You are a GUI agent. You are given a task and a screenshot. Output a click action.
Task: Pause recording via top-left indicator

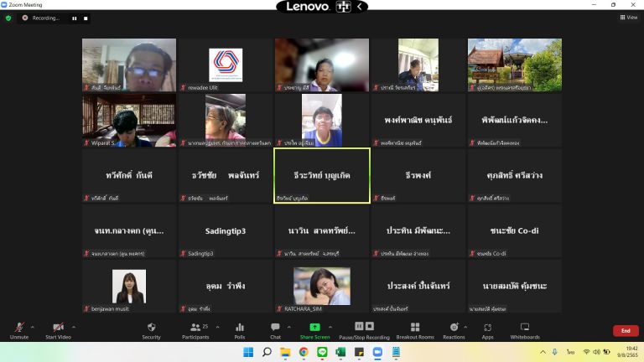[75, 18]
